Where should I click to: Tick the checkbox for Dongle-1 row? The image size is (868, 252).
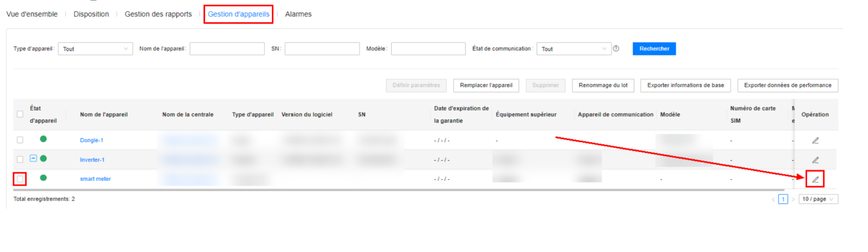pyautogui.click(x=20, y=140)
